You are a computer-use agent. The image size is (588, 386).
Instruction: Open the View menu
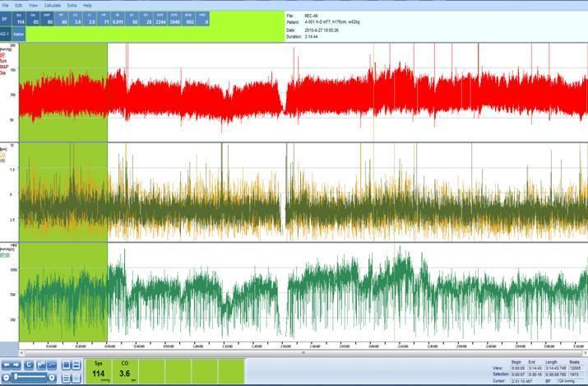tap(34, 5)
